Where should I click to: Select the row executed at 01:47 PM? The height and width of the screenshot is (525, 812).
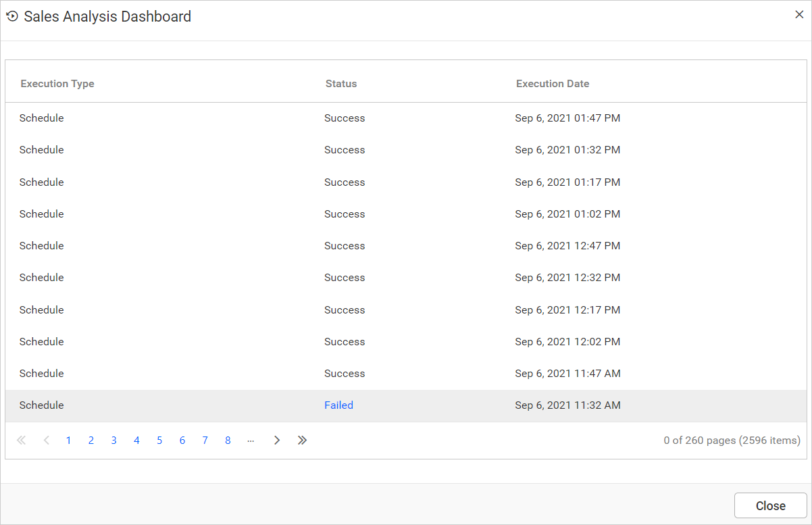point(405,118)
